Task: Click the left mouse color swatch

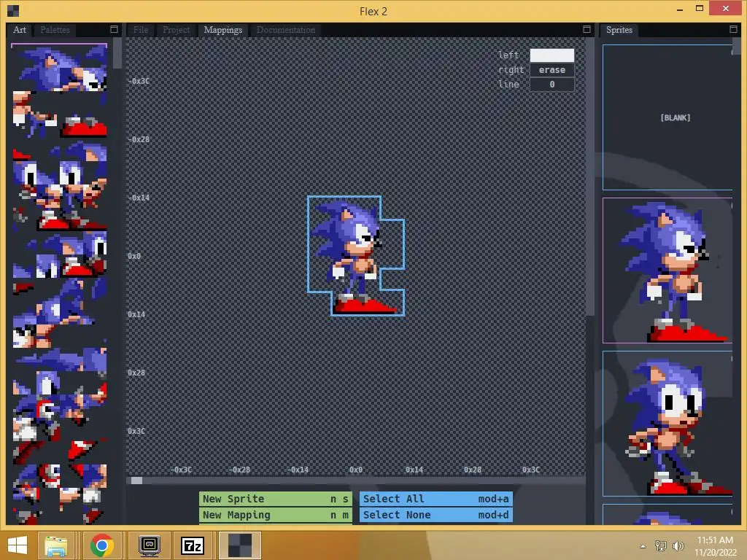Action: tap(551, 55)
